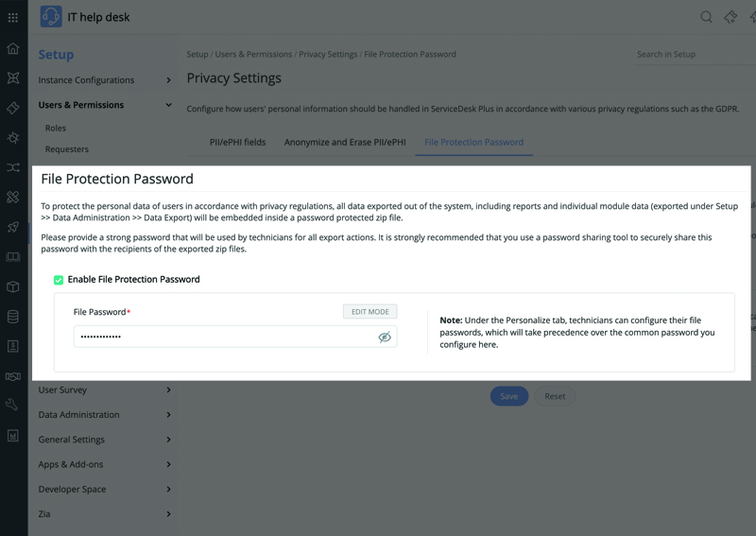Click the new ticket icon in header
This screenshot has width=756, height=536.
(x=730, y=17)
